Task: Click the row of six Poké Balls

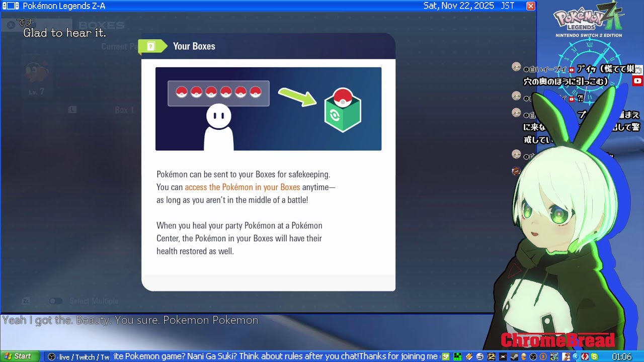Action: (x=218, y=93)
